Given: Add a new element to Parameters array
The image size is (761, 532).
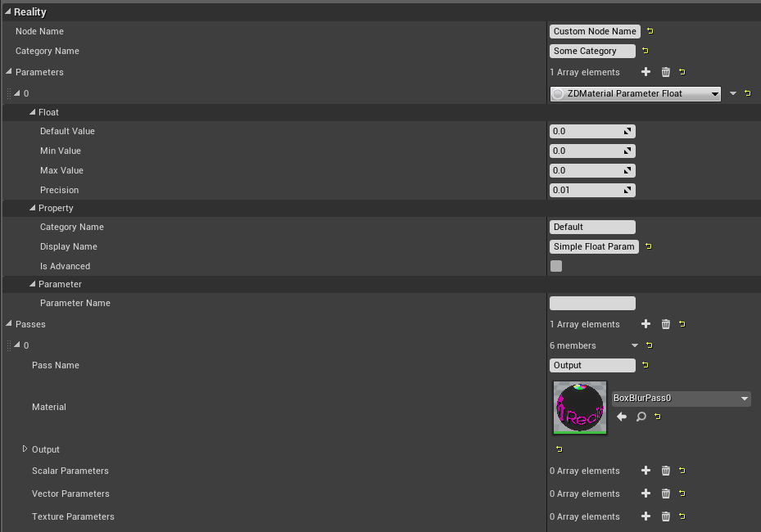Looking at the screenshot, I should point(645,72).
